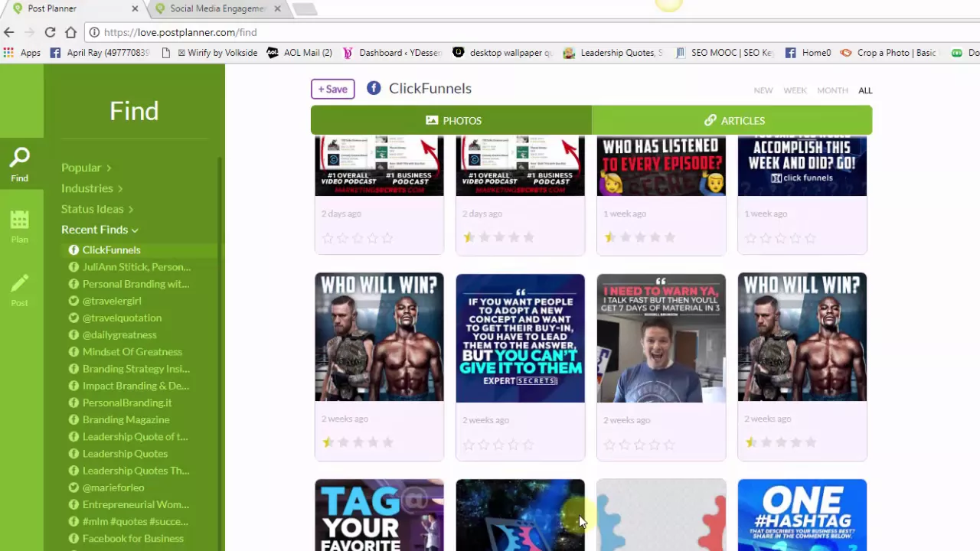Open Tag Your Favorite photo

pos(379,515)
